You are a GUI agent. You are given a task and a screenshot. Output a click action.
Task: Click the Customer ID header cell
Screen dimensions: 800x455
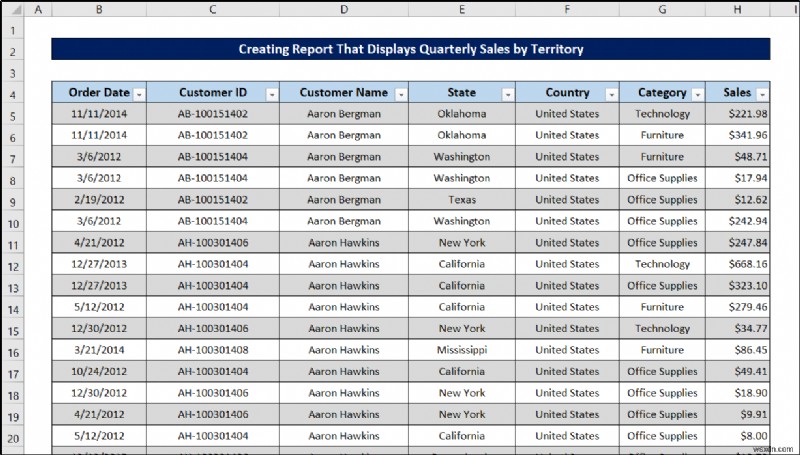click(213, 92)
